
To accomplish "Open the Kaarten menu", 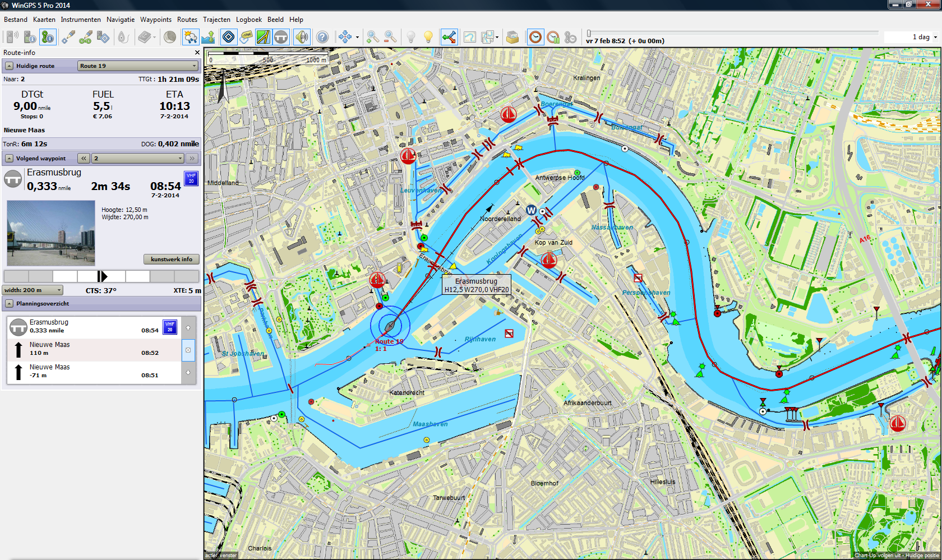I will coord(44,20).
